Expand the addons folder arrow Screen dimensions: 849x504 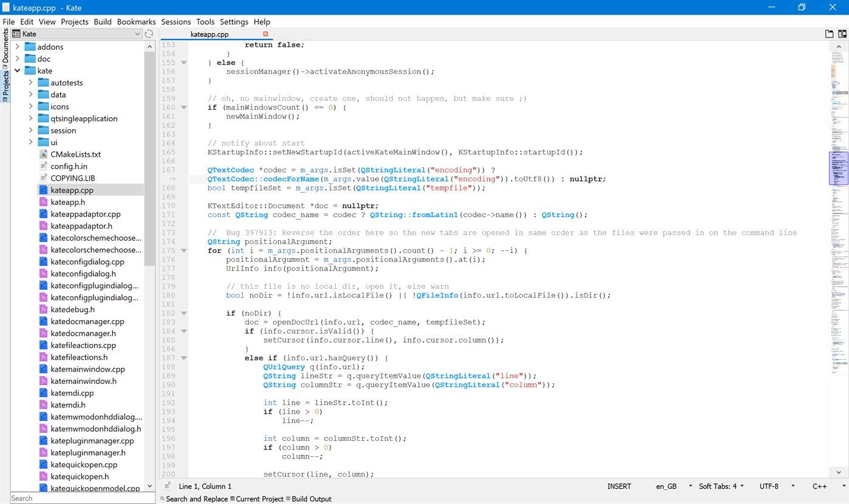coord(18,47)
